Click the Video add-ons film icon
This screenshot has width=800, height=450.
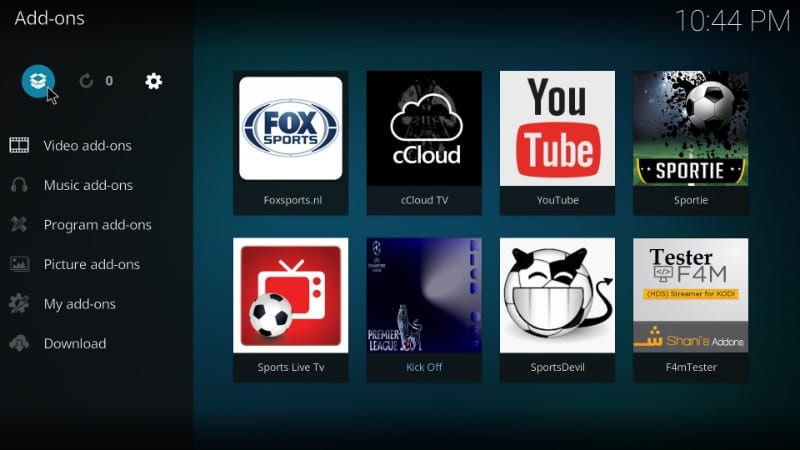click(19, 145)
